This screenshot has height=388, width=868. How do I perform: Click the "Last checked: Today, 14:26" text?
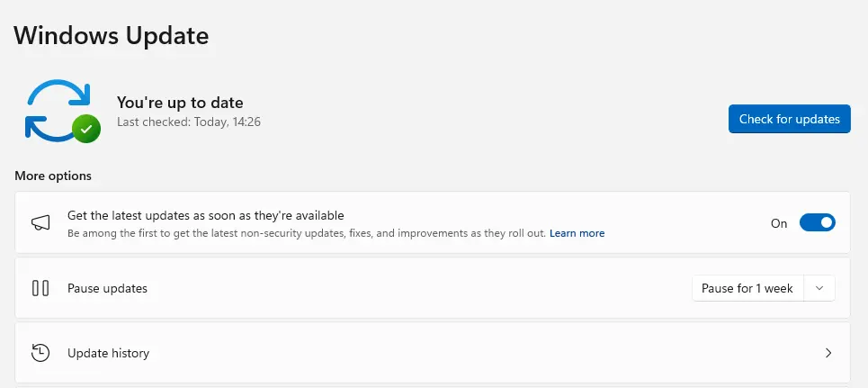point(189,121)
